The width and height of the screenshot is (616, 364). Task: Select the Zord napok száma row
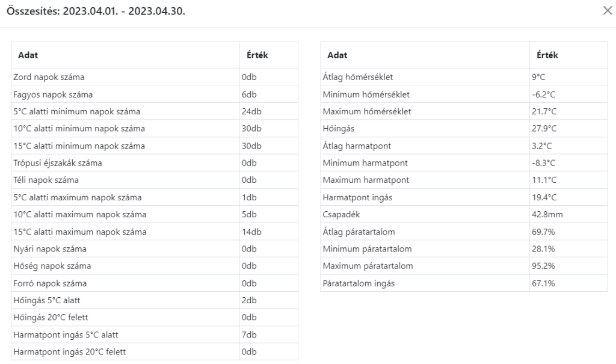click(x=49, y=77)
